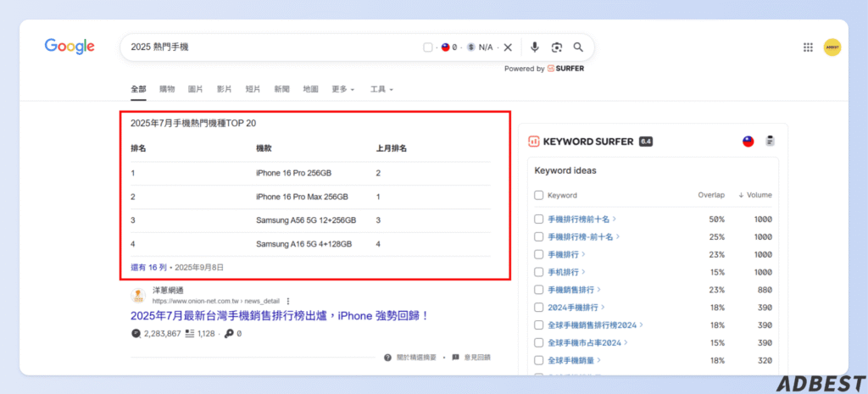Click the 洋蔥網通 site favicon
The height and width of the screenshot is (394, 868).
click(x=138, y=296)
